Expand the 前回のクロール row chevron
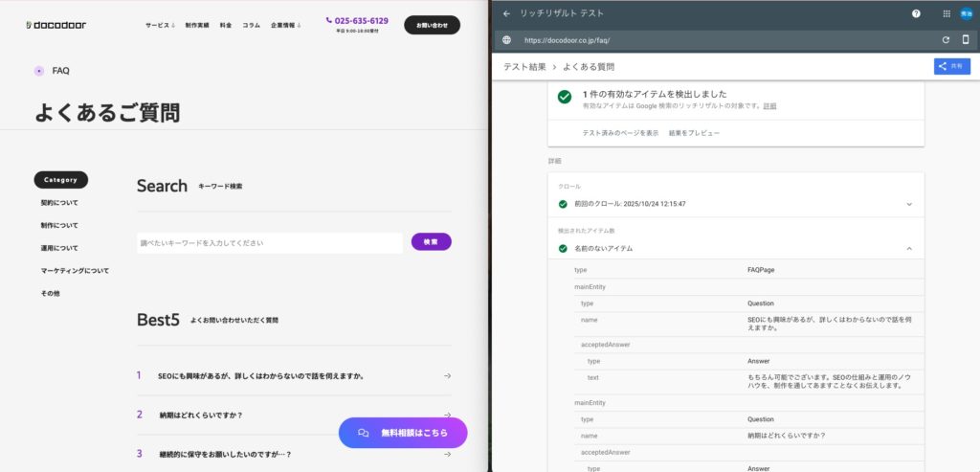This screenshot has height=472, width=980. click(x=909, y=204)
